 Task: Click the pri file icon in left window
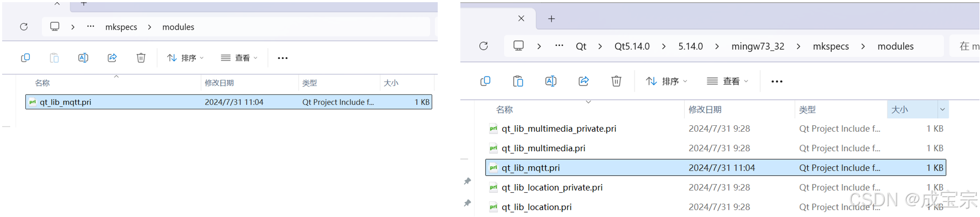32,102
